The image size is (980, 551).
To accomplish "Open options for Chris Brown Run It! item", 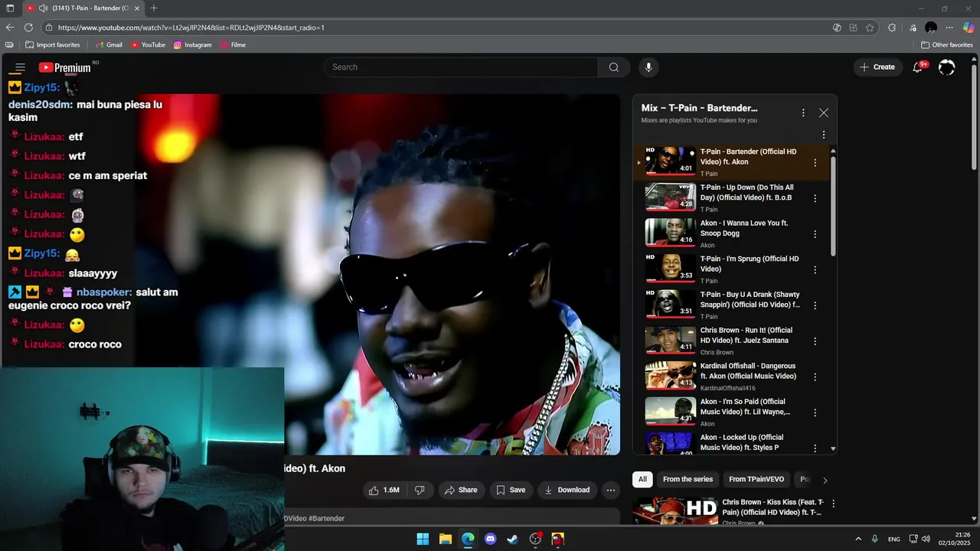I will [x=815, y=341].
